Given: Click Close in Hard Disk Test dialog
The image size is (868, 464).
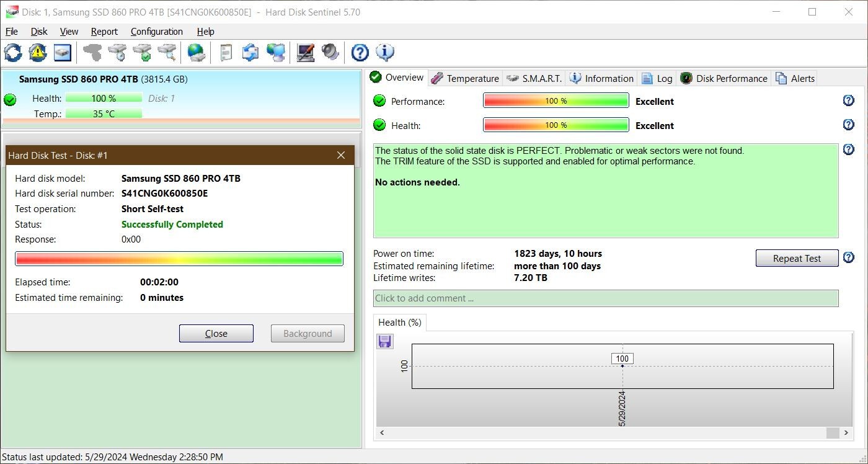Looking at the screenshot, I should (216, 333).
